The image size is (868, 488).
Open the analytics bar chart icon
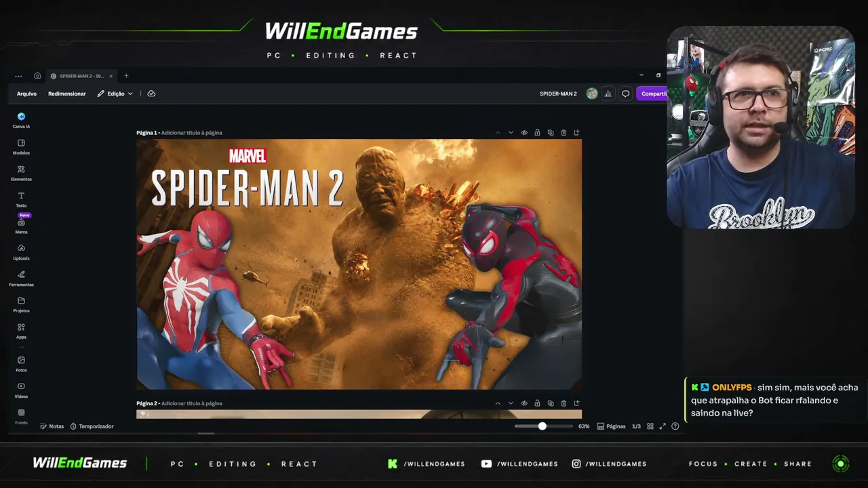(608, 94)
